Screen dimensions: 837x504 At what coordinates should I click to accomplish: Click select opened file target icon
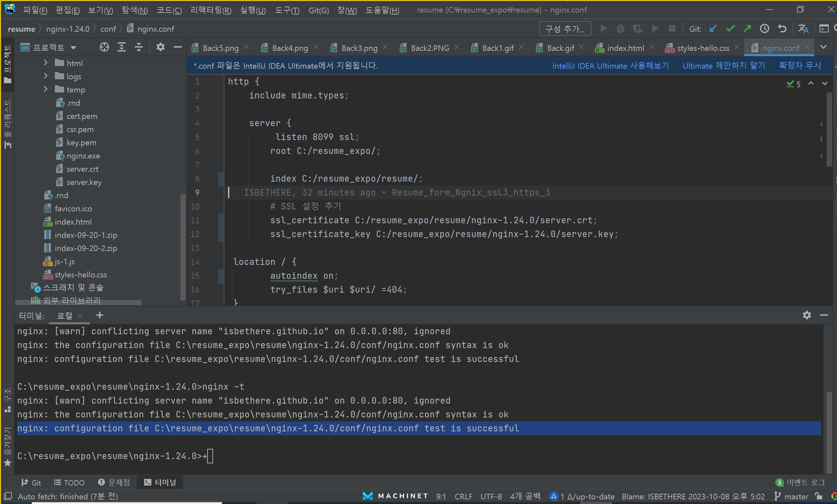104,47
